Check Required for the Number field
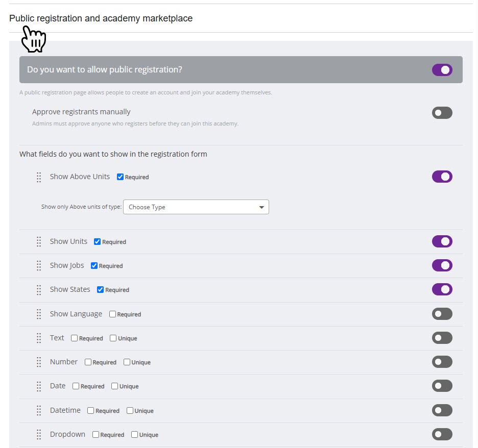Viewport: 478px width, 448px height. coord(88,362)
